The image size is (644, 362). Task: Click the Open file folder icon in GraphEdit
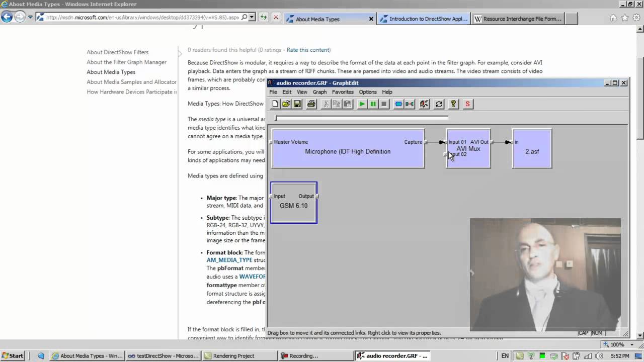pos(286,104)
